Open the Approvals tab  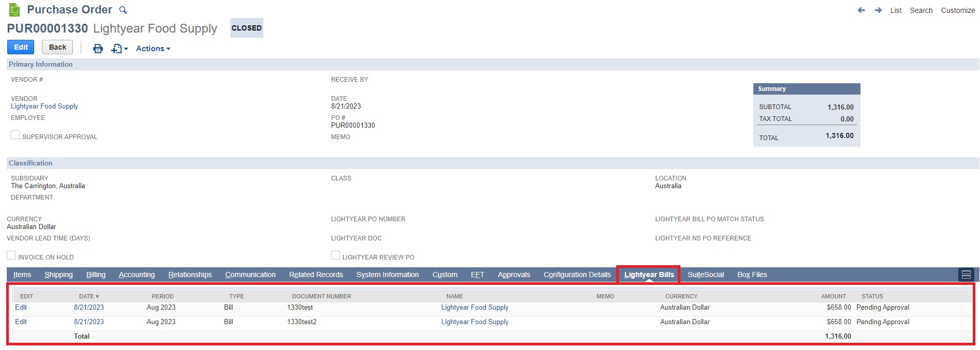point(514,275)
